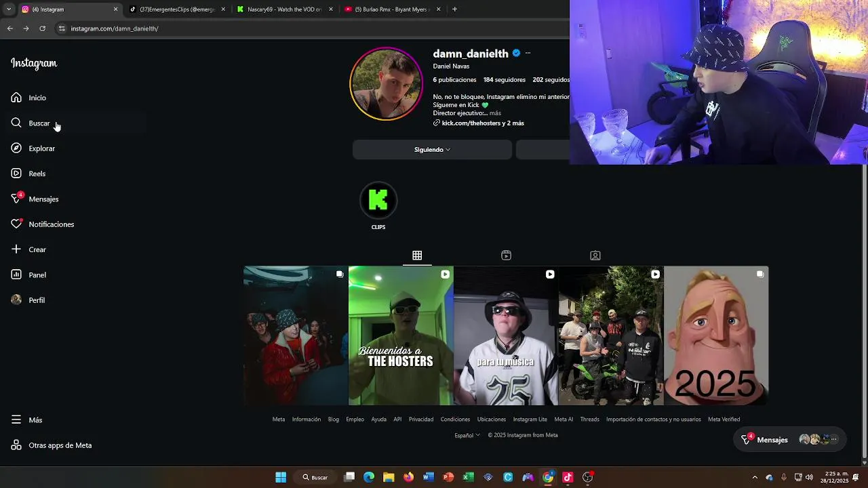Close the Instagram browser tab
The image size is (868, 488).
(115, 9)
